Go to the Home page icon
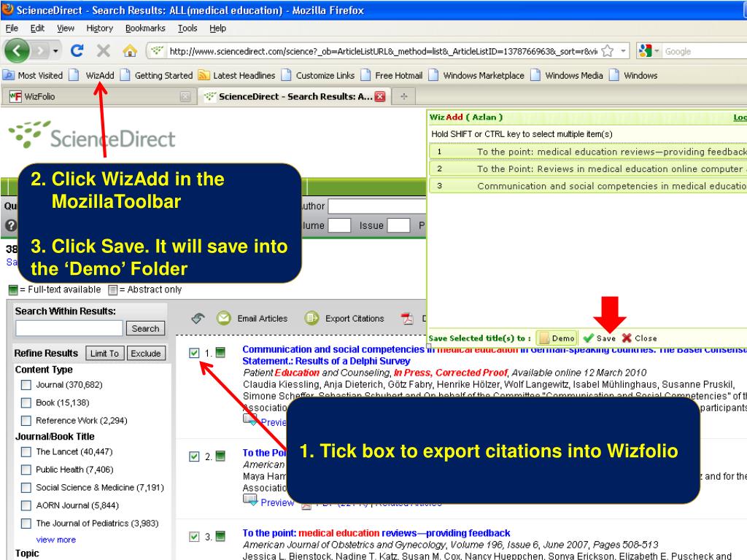 tap(130, 50)
